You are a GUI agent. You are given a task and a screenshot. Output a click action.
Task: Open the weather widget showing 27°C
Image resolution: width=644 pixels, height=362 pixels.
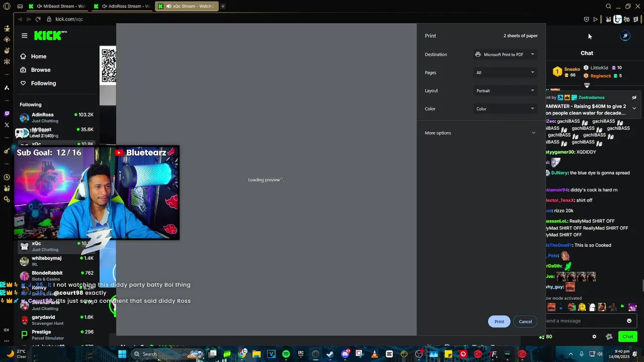pyautogui.click(x=16, y=354)
